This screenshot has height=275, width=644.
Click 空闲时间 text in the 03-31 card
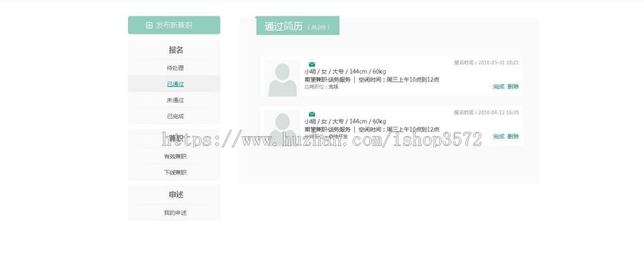pos(399,79)
